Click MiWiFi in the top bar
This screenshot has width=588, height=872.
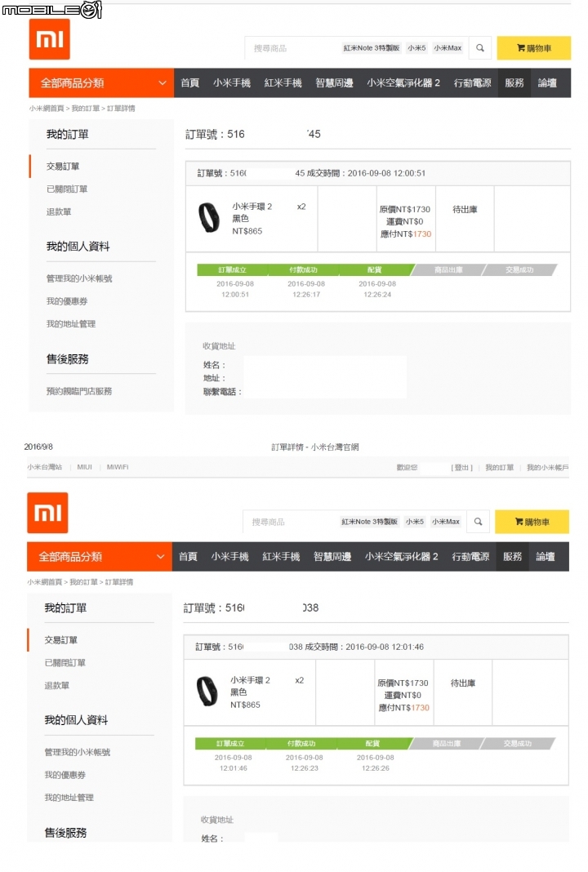coord(118,467)
